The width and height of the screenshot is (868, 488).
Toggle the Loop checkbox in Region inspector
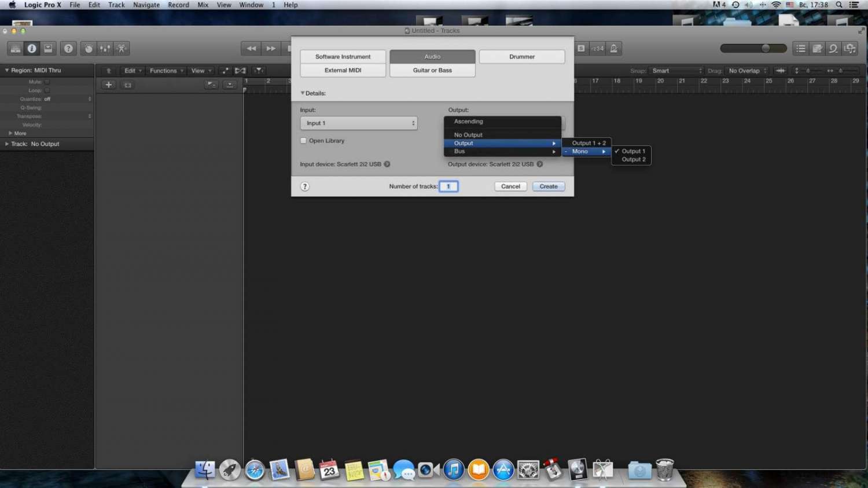[x=47, y=91]
